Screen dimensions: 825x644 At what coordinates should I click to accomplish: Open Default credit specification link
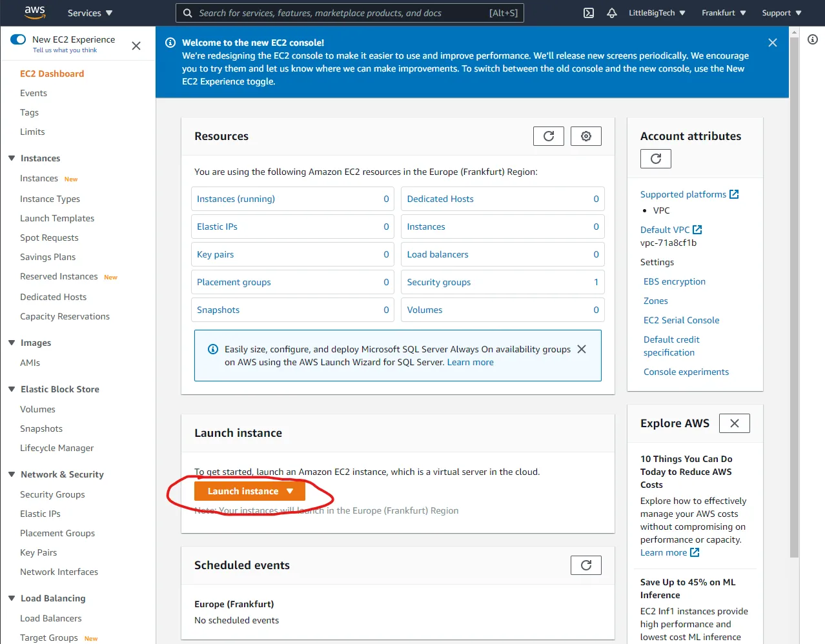671,346
